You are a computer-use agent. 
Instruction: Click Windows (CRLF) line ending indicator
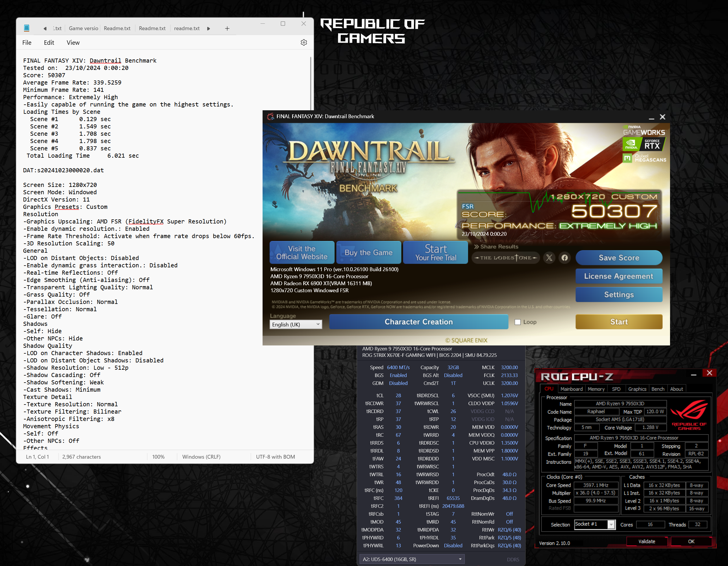point(201,457)
